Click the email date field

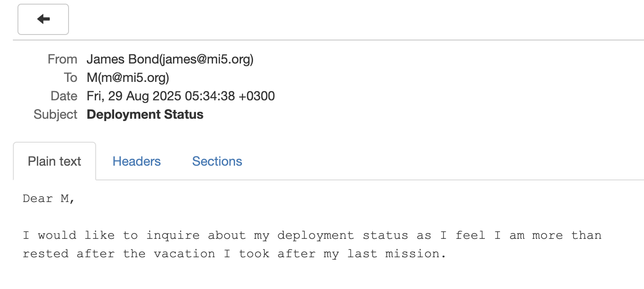pyautogui.click(x=181, y=96)
